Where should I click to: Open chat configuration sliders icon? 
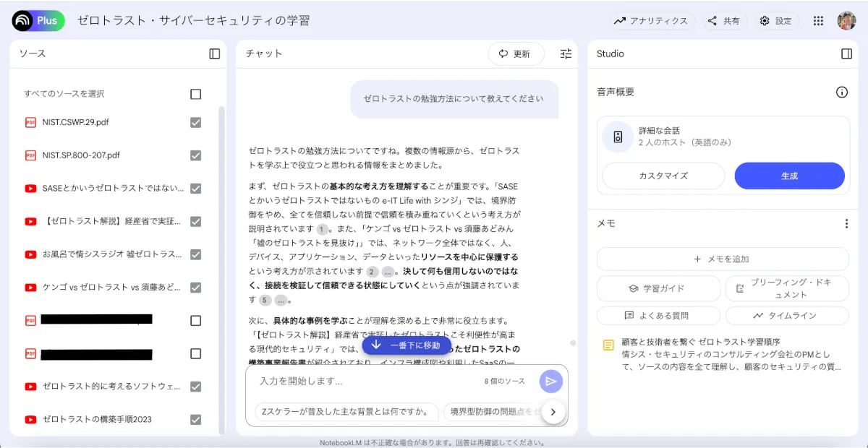pyautogui.click(x=566, y=53)
